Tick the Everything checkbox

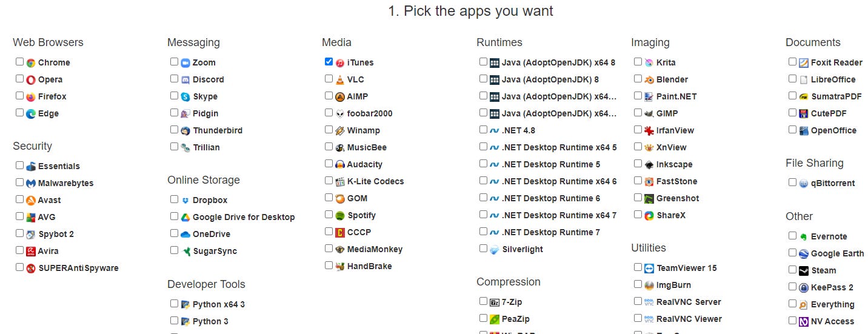(792, 304)
